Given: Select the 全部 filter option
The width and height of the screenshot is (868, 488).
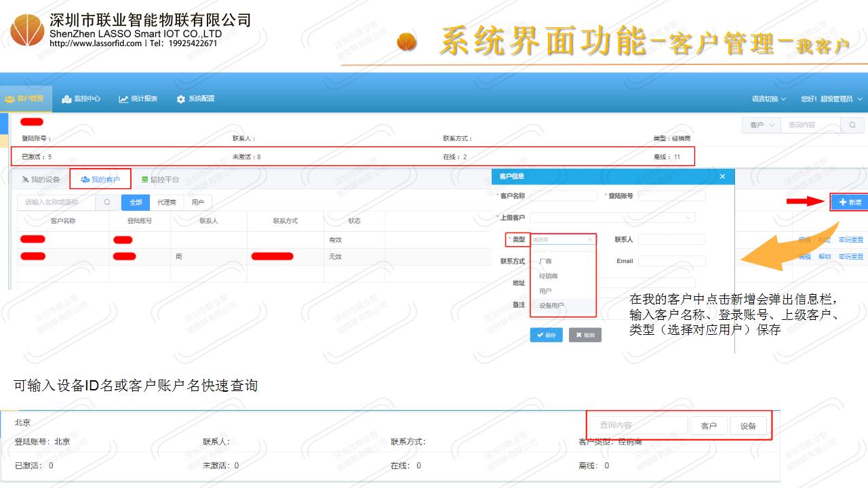Looking at the screenshot, I should [136, 202].
